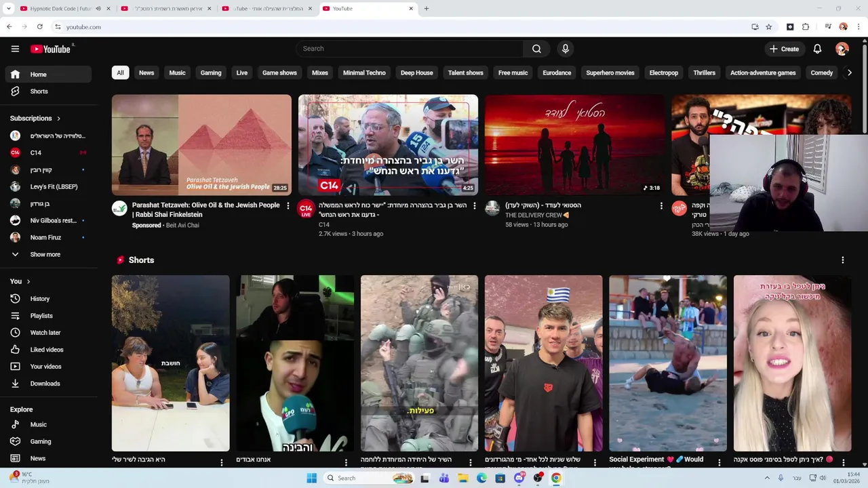Select the All filter chip
Viewport: 868px width, 488px height.
point(120,73)
